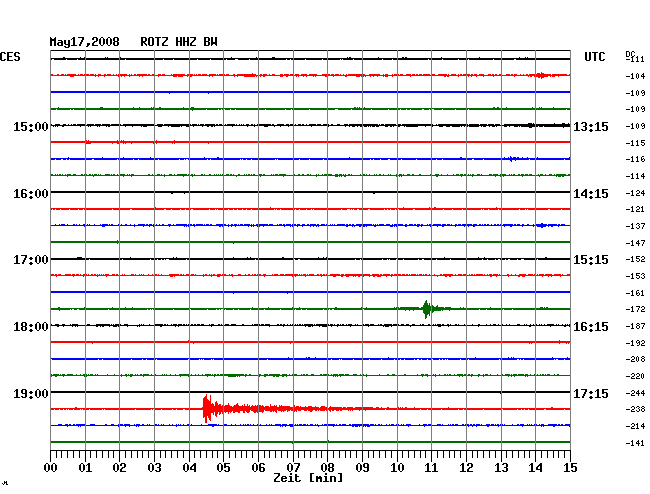The width and height of the screenshot is (650, 494).
Task: Click the DC value -153
Action: click(635, 276)
